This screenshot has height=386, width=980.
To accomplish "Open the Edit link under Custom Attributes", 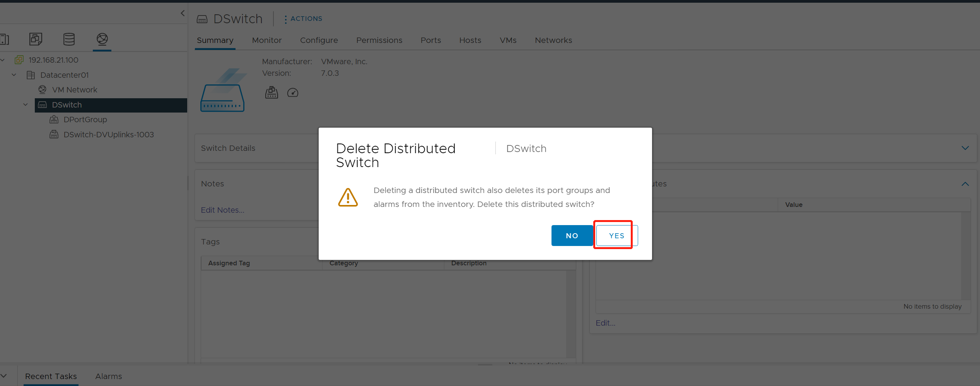I will point(605,323).
